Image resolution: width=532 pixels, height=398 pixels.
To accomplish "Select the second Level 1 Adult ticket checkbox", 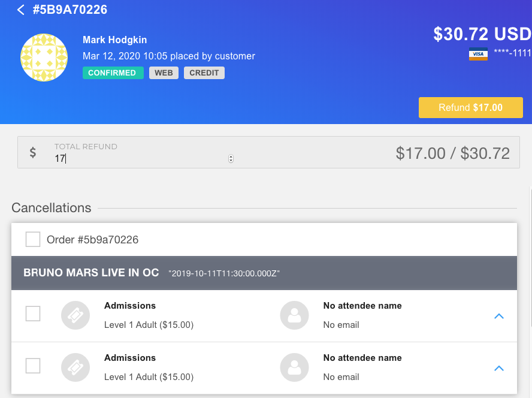I will 33,366.
